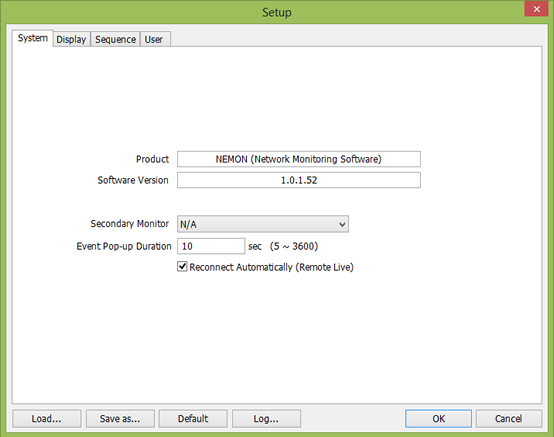Click the Event Pop-up Duration label
The height and width of the screenshot is (437, 554).
tap(124, 246)
